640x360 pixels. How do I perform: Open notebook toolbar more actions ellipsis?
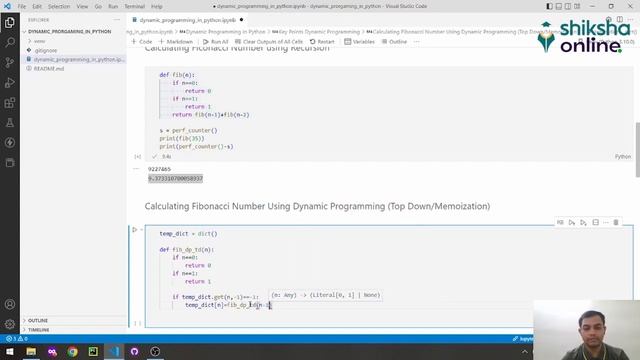pos(416,42)
